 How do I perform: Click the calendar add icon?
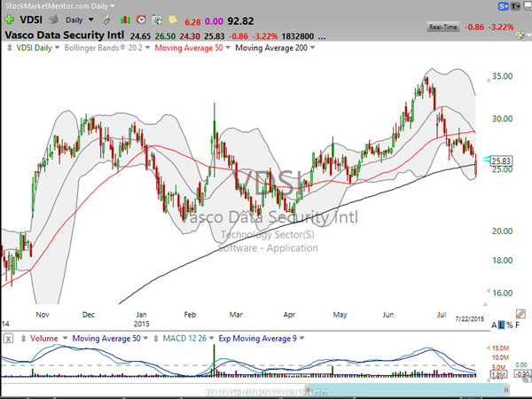157,20
